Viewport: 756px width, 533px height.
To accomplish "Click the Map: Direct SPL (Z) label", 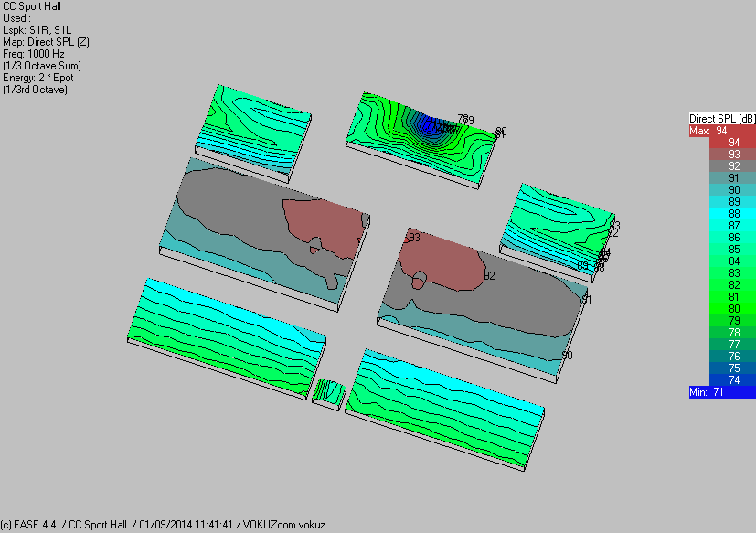I will click(x=46, y=42).
